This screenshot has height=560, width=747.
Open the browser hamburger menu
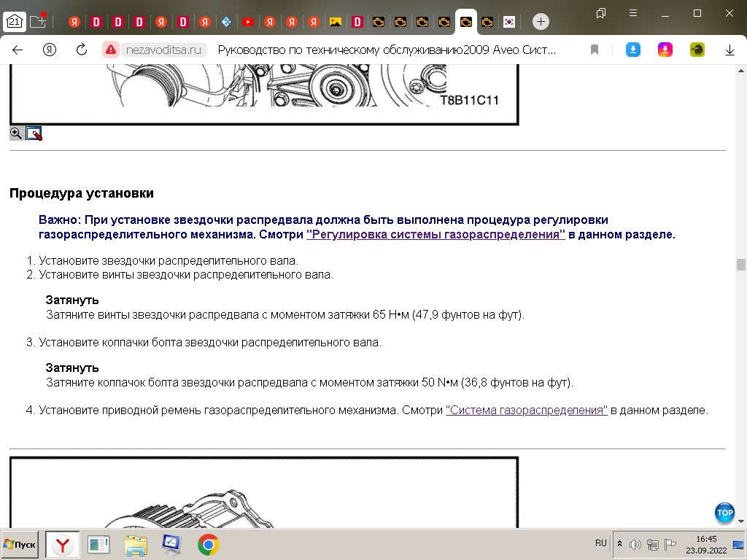pyautogui.click(x=632, y=13)
